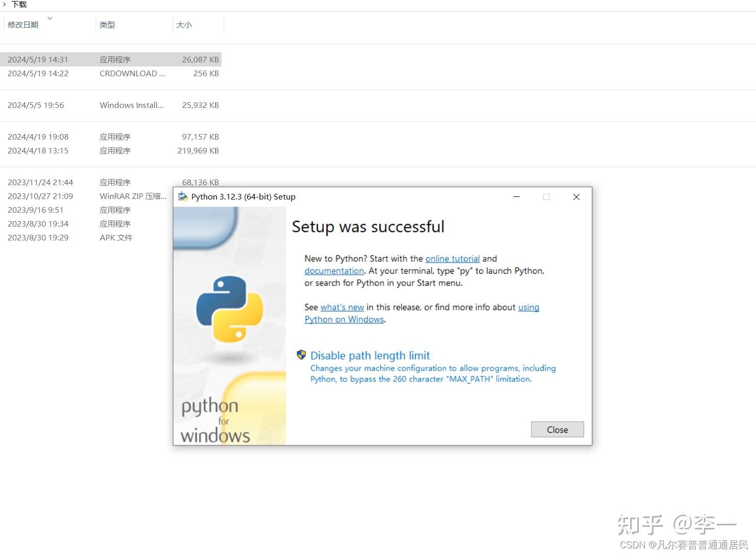Close the Python setup with Close button
This screenshot has width=756, height=555.
557,430
